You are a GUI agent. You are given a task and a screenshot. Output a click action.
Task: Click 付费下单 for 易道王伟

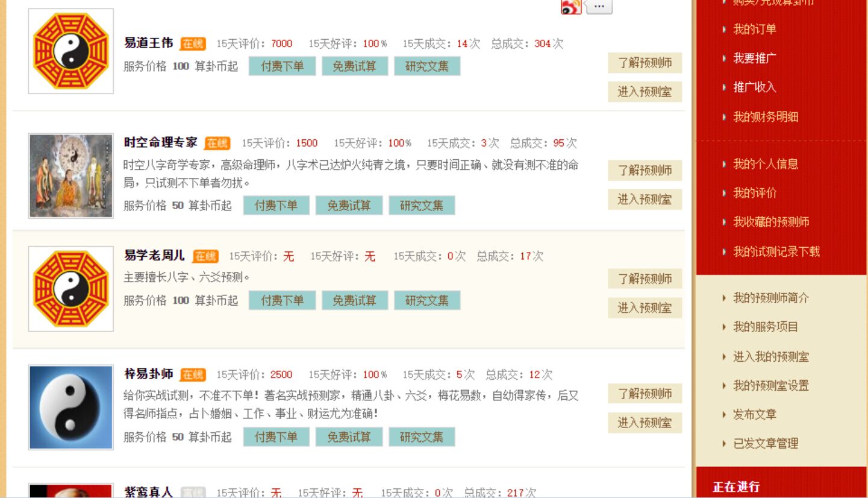pyautogui.click(x=282, y=66)
